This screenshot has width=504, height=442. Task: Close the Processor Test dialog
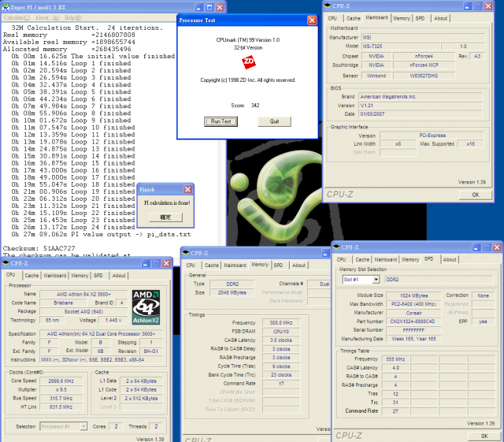312,20
